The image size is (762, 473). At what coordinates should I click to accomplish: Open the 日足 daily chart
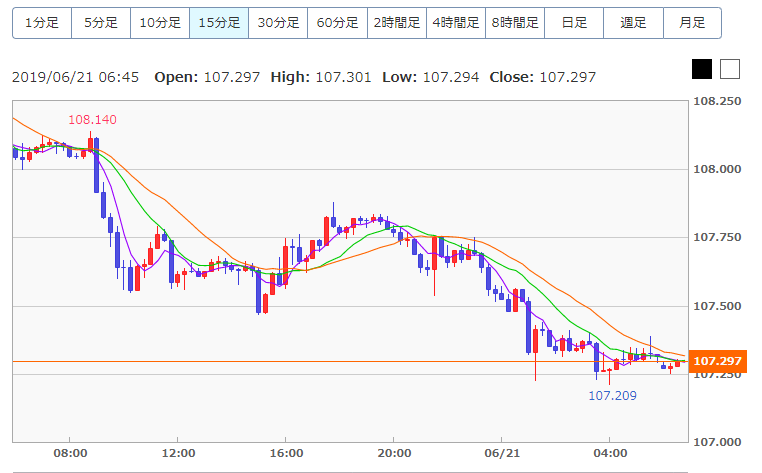click(x=573, y=23)
